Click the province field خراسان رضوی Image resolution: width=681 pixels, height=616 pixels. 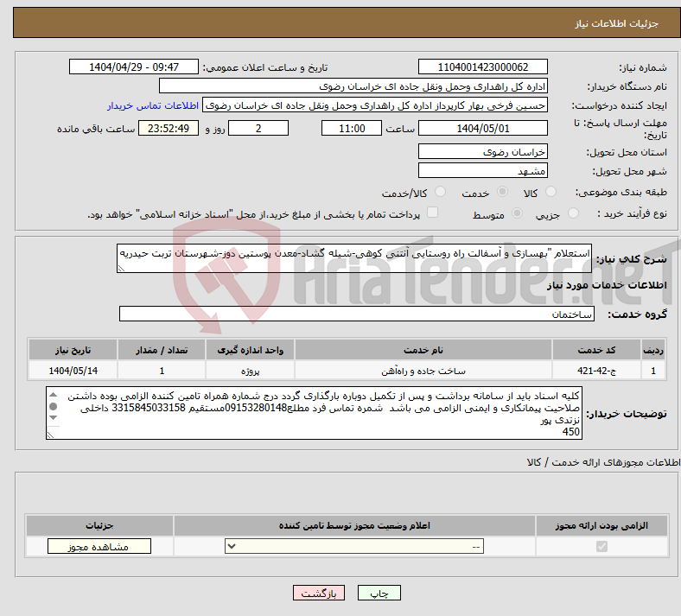(x=482, y=151)
